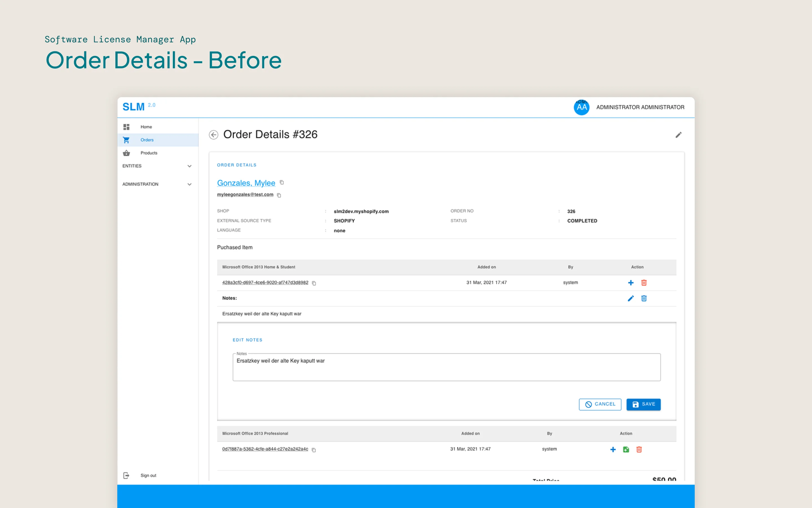Open Home in sidebar
Image resolution: width=812 pixels, height=508 pixels.
(x=158, y=127)
